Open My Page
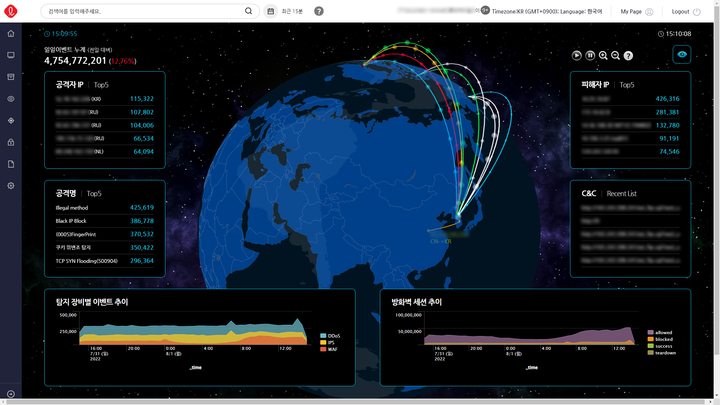The image size is (720, 405). tap(636, 11)
